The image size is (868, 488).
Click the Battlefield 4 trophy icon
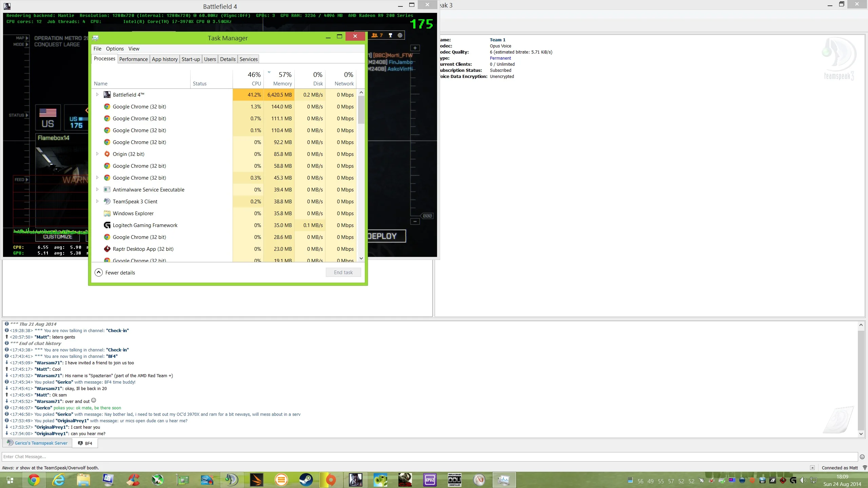(x=390, y=35)
